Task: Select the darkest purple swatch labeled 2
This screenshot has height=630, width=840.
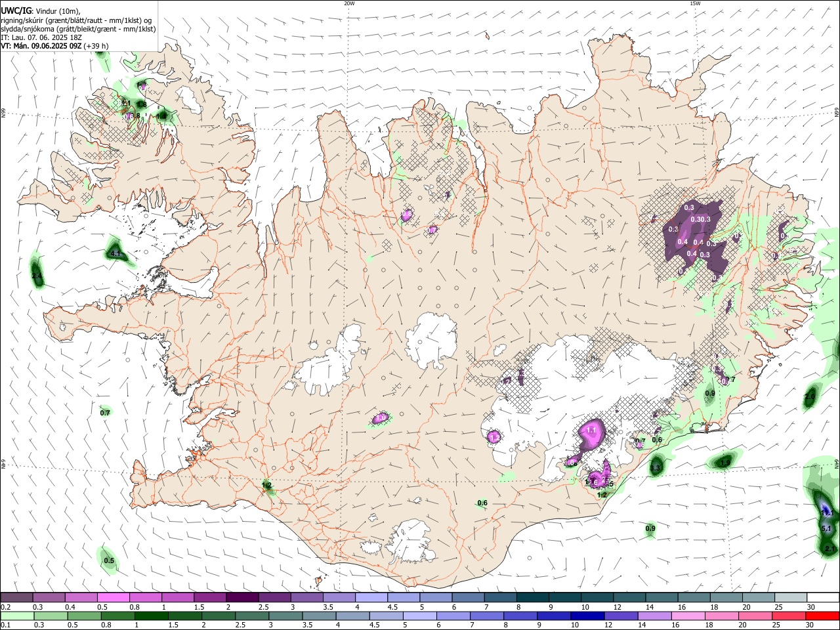Action: click(242, 598)
